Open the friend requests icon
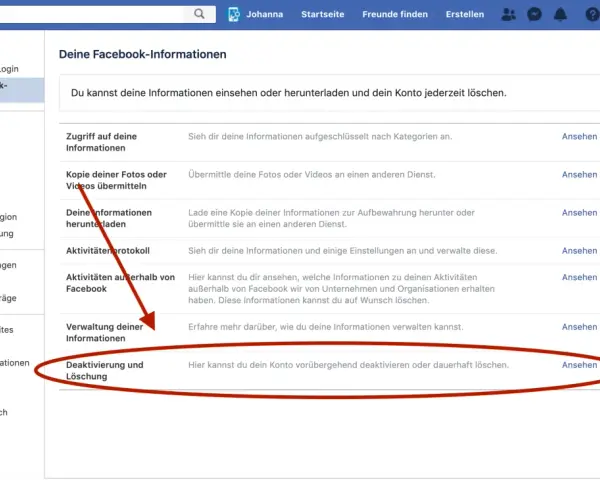Viewport: 600px width, 480px height. [x=508, y=15]
